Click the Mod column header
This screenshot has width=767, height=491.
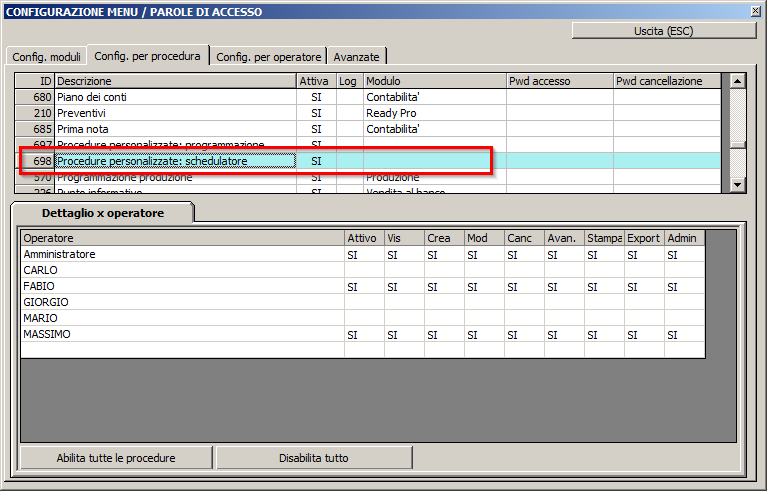(x=484, y=238)
